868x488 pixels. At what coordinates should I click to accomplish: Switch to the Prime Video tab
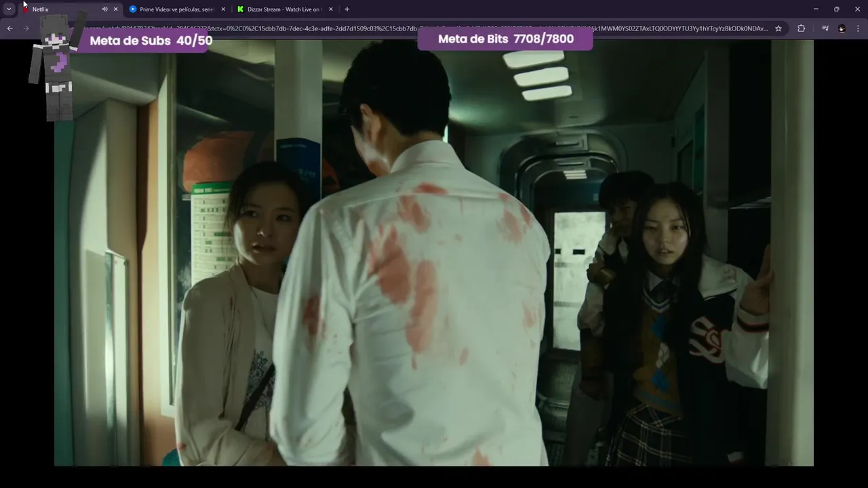pos(176,9)
